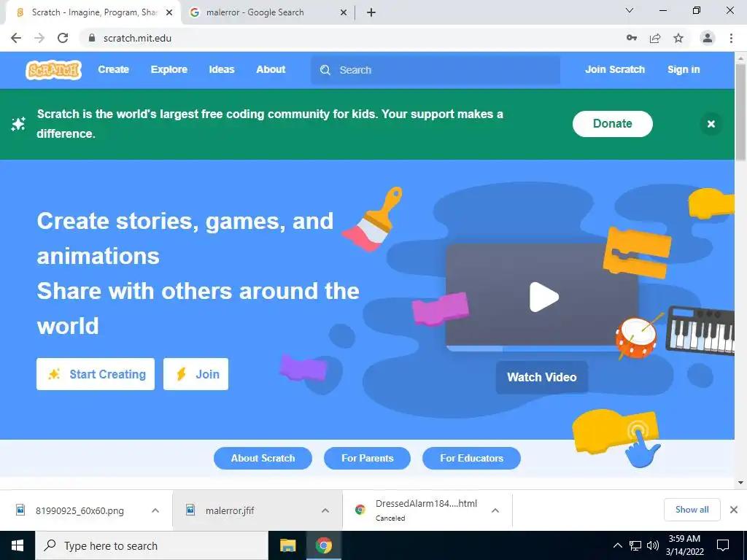The width and height of the screenshot is (747, 560).
Task: Open the Explore menu item
Action: [x=169, y=69]
